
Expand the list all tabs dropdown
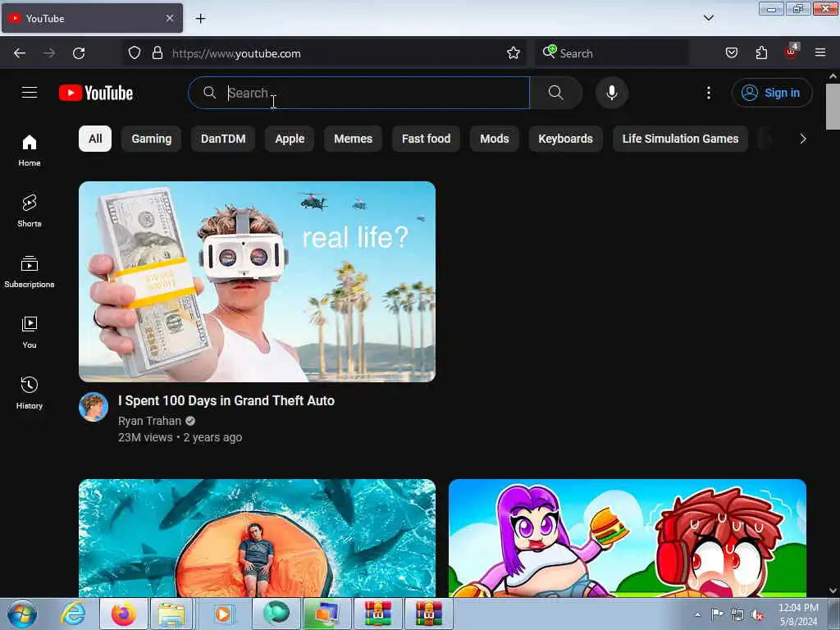coord(708,18)
